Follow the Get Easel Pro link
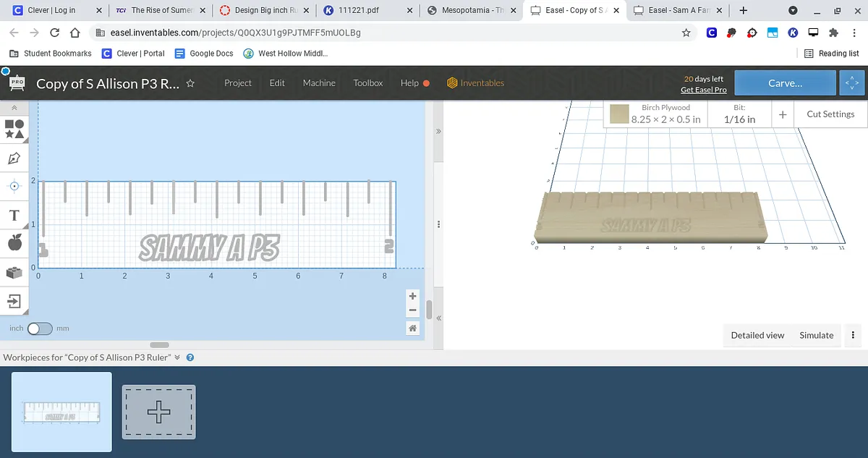The height and width of the screenshot is (458, 868). click(x=703, y=90)
